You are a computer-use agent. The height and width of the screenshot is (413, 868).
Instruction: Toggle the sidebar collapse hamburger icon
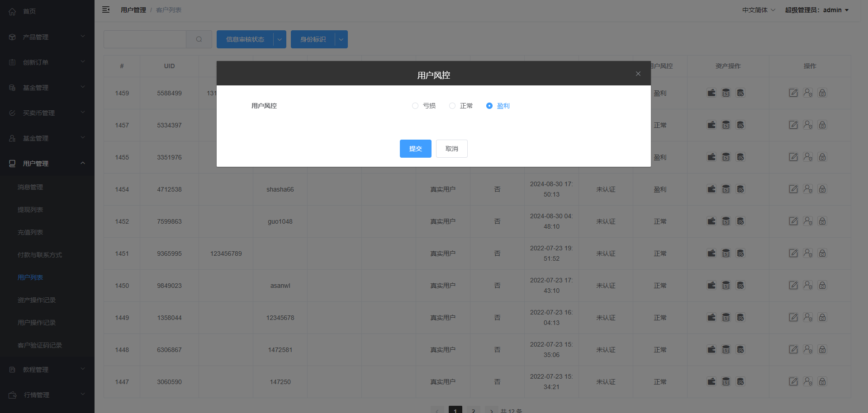(x=106, y=9)
